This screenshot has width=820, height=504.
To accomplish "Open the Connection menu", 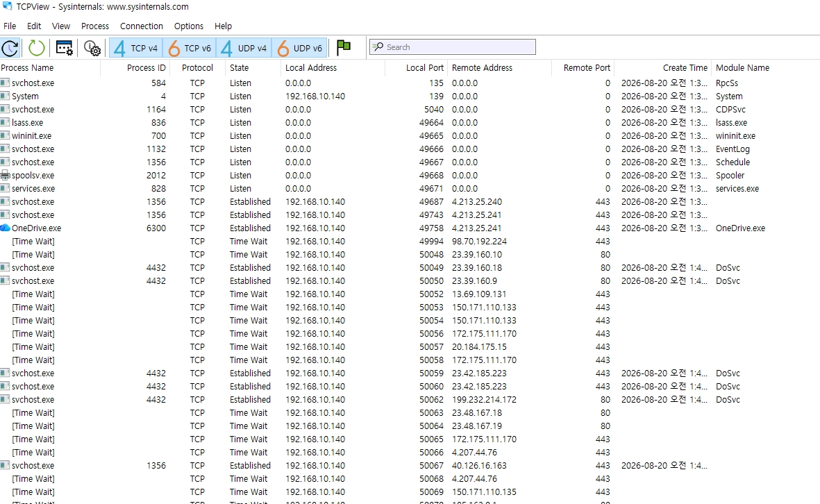I will 142,26.
